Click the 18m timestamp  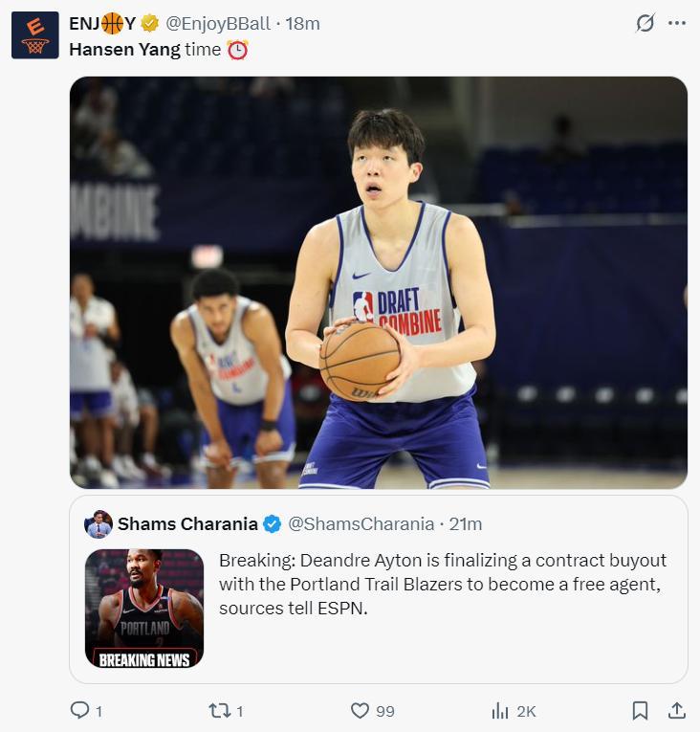tap(302, 23)
